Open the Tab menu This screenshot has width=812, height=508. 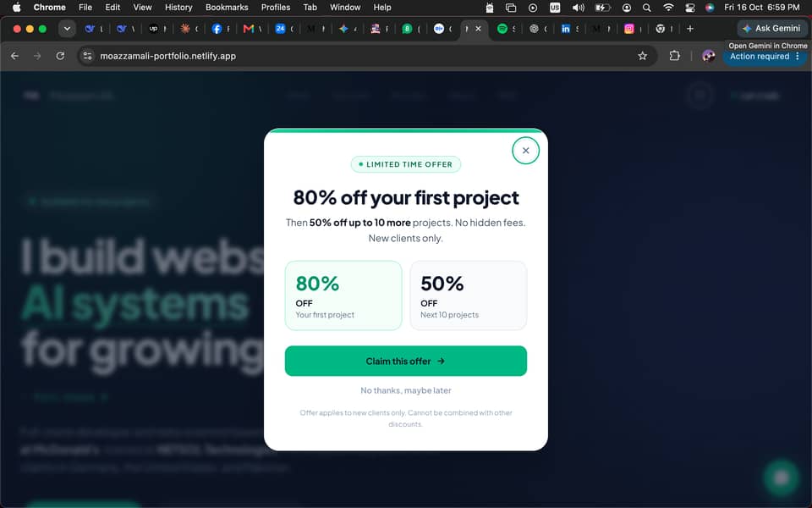310,8
